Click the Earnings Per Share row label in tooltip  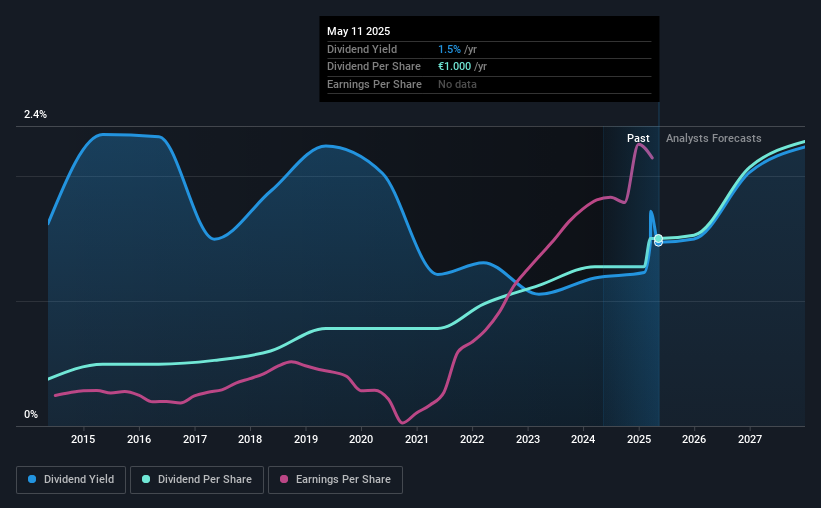374,84
